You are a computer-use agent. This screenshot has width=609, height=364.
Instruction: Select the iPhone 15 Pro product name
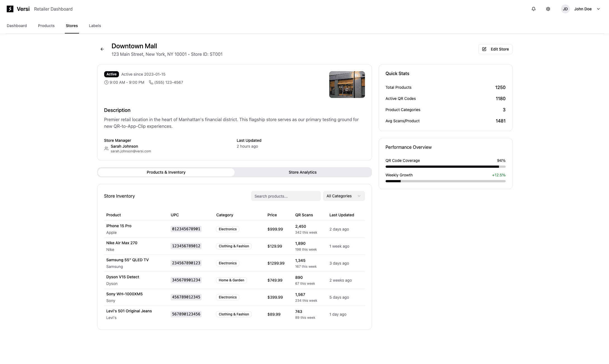[119, 226]
